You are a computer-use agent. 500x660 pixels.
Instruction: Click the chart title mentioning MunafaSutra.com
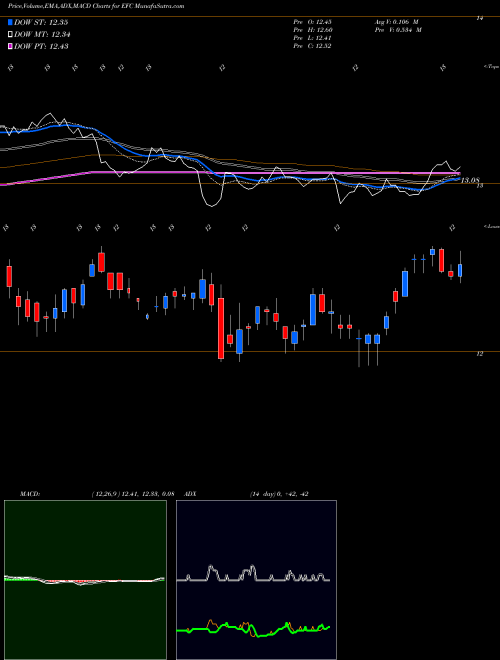point(96,6)
